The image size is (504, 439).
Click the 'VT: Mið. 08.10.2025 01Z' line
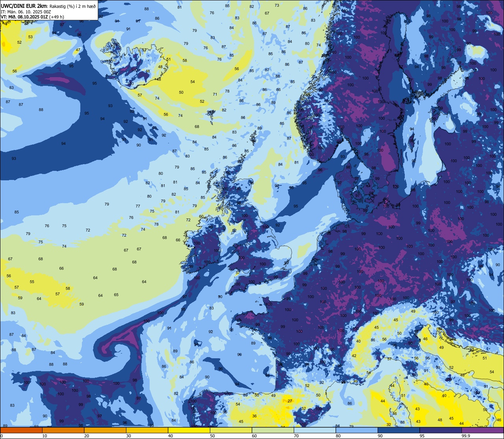coord(24,17)
